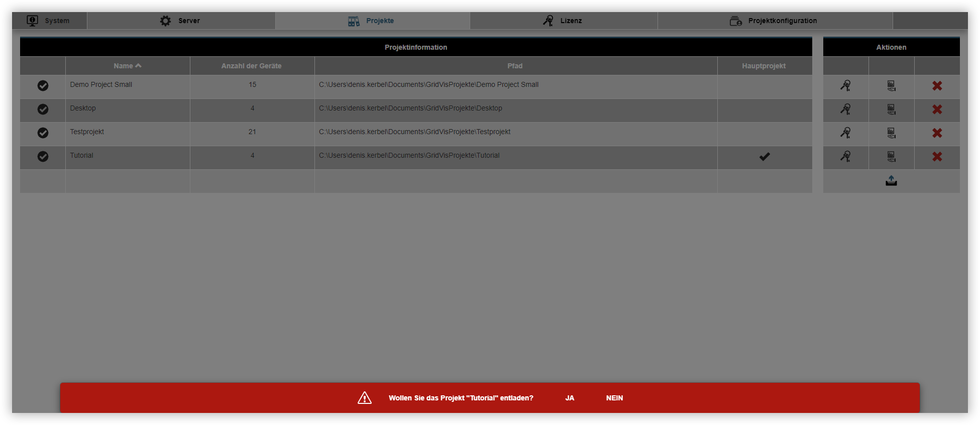Click the unload Tutorial confirmation message
Image resolution: width=980 pixels, height=425 pixels.
(461, 398)
